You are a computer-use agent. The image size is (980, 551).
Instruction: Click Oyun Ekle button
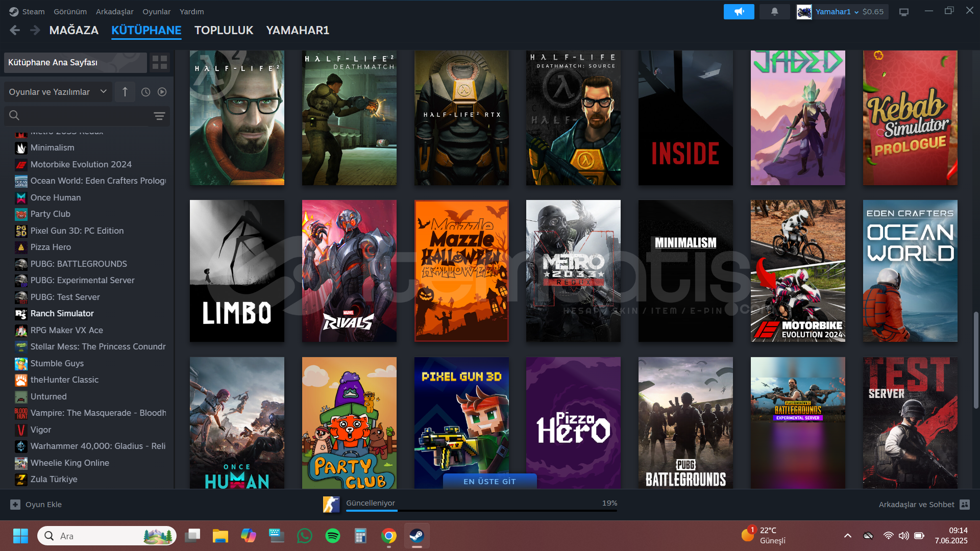[x=36, y=505]
